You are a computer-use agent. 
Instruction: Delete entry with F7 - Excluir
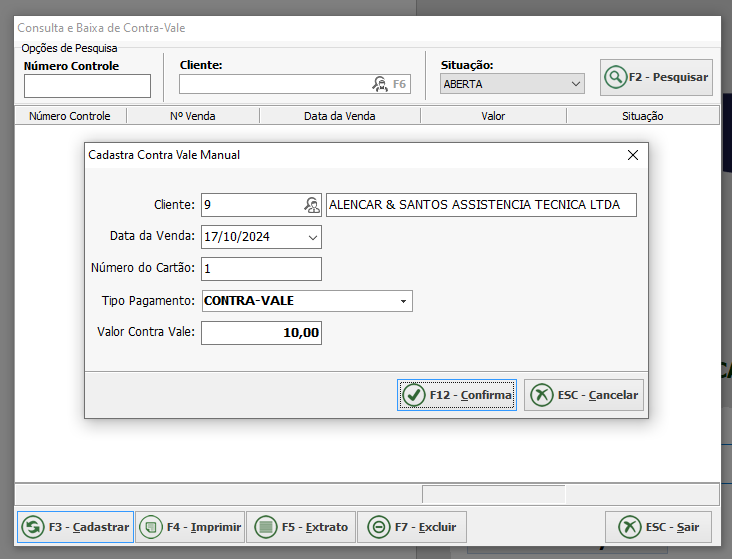[413, 527]
